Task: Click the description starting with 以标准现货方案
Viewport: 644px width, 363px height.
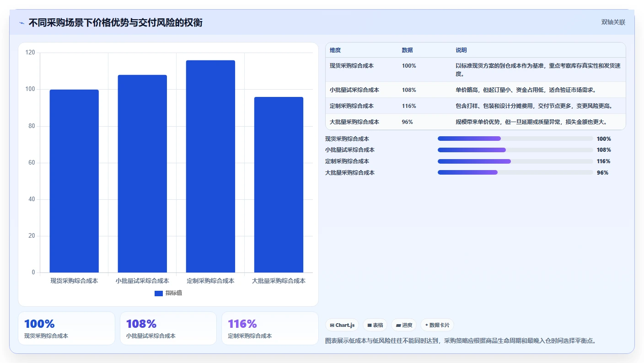Action: pyautogui.click(x=538, y=69)
